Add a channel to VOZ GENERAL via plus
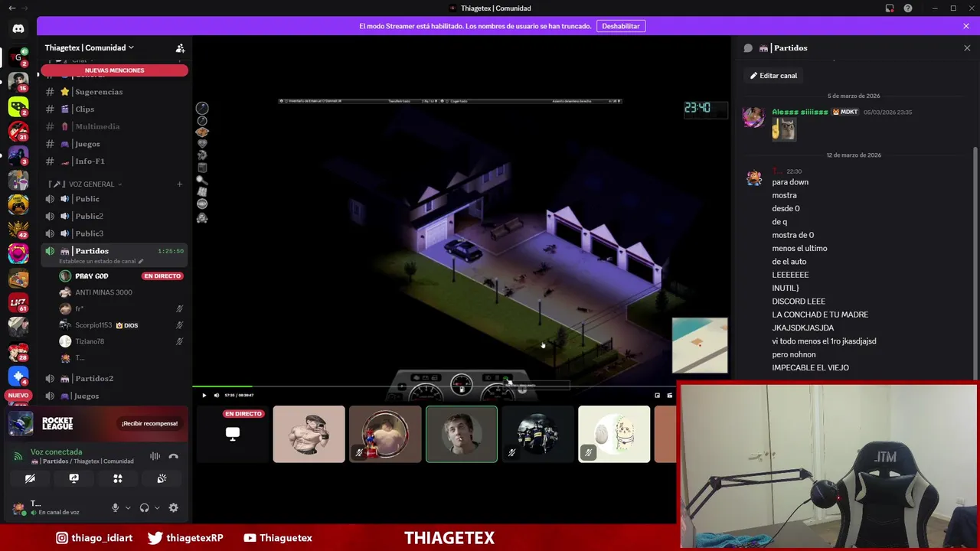 point(180,184)
